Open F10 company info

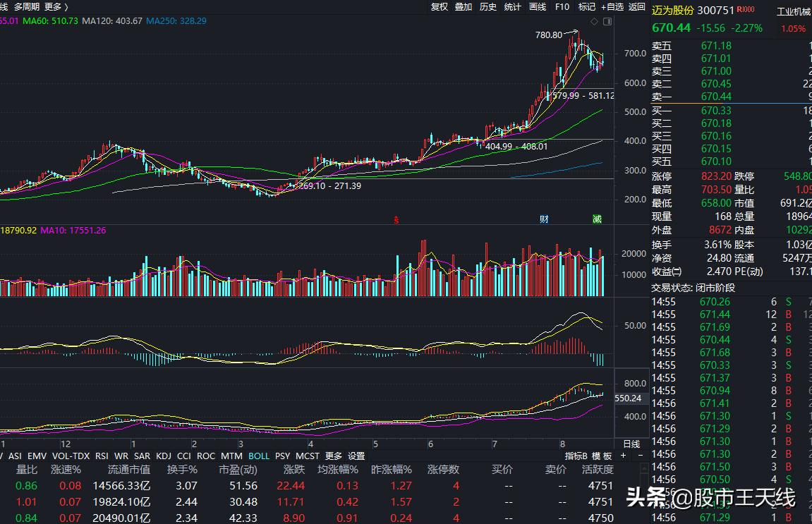(x=562, y=7)
